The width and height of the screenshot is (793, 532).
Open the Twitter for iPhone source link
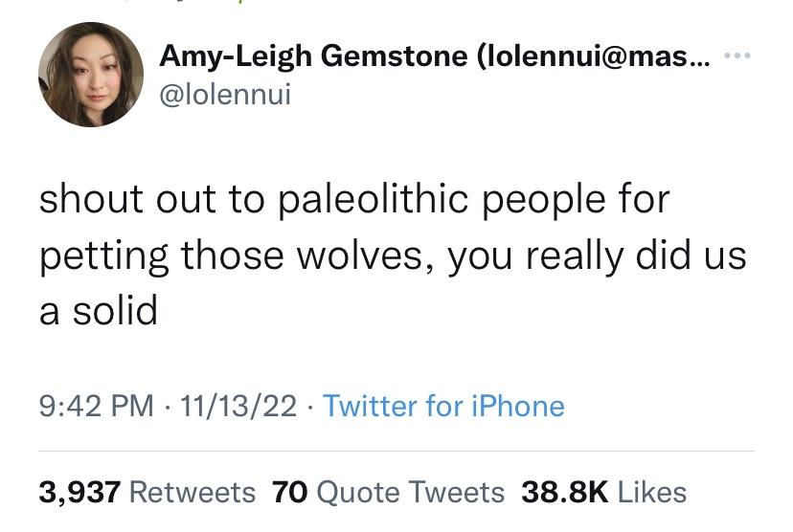[443, 406]
